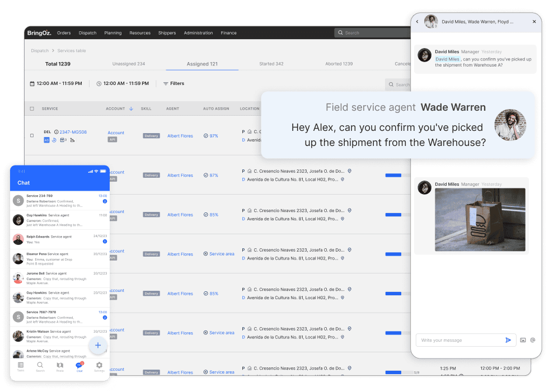The image size is (549, 392).
Task: Click the check icon next to 97% auto assign
Action: pyautogui.click(x=206, y=136)
